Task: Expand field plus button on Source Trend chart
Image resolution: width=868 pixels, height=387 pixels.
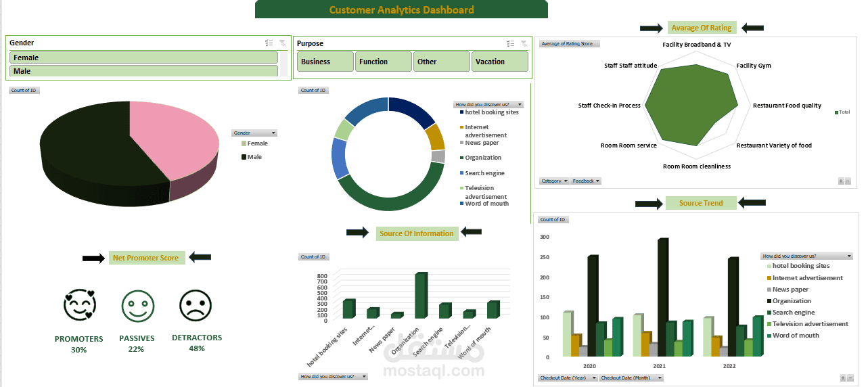Action: (x=843, y=378)
